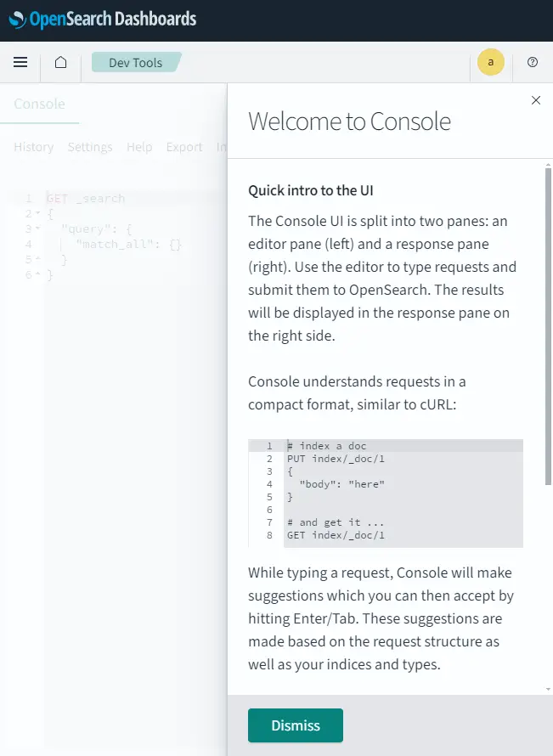Viewport: 553px width, 756px height.
Task: Open the user avatar 'a' menu
Action: click(491, 62)
